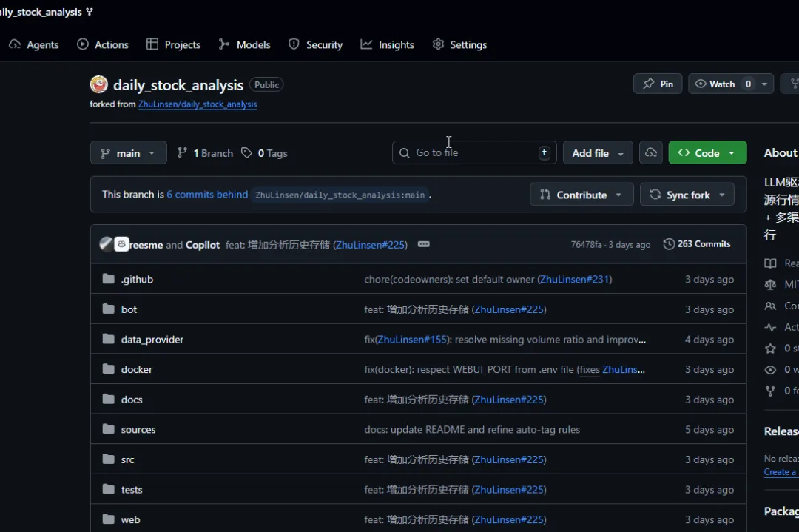Open the Sync fork dropdown

687,195
